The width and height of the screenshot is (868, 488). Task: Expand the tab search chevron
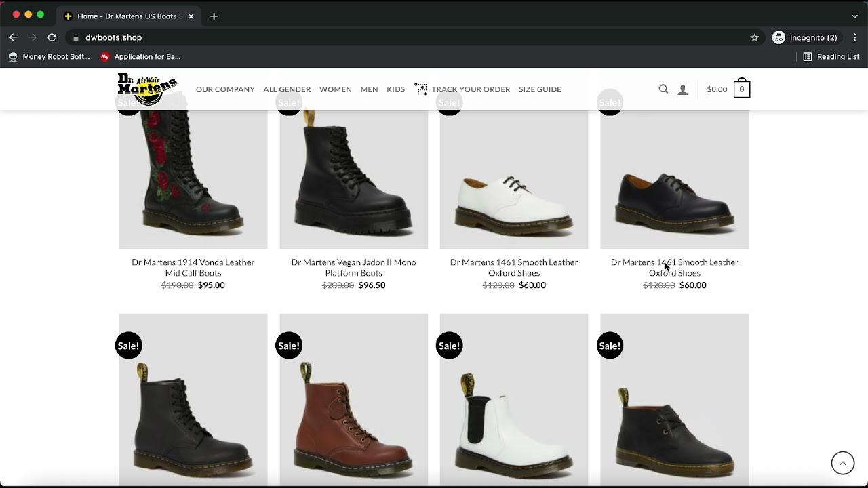pyautogui.click(x=854, y=16)
